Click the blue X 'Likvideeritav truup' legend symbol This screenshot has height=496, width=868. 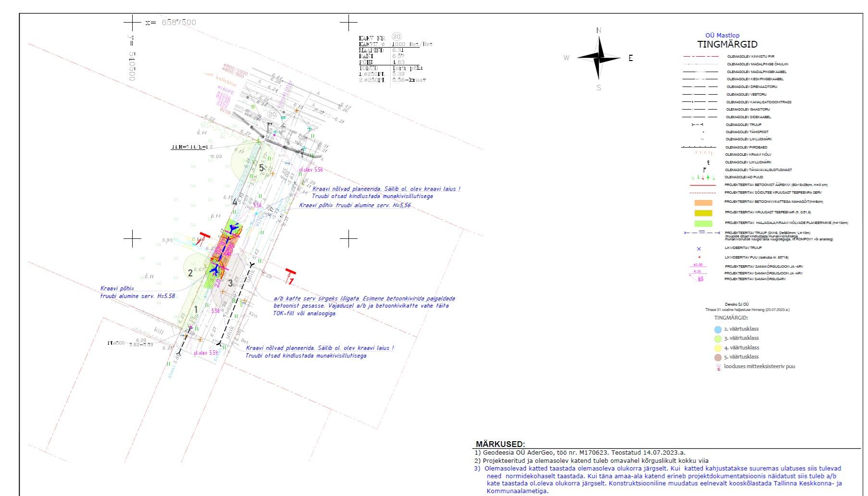[699, 249]
